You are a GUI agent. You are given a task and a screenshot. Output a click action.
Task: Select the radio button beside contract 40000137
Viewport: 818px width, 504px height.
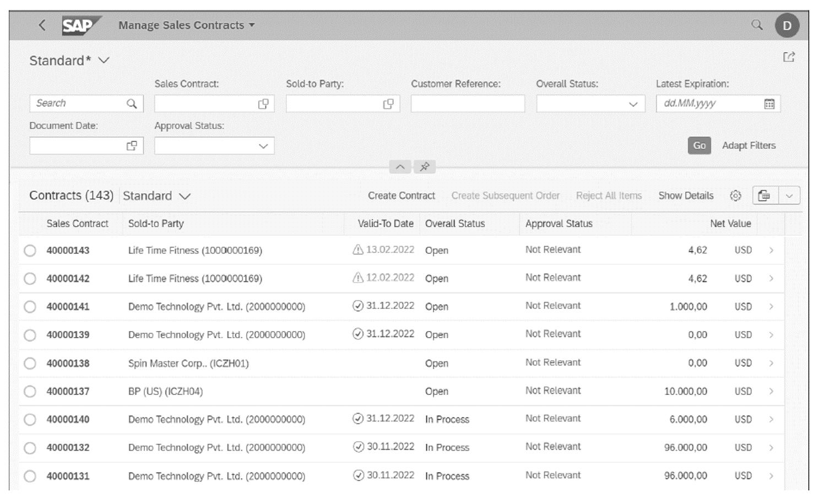point(30,391)
